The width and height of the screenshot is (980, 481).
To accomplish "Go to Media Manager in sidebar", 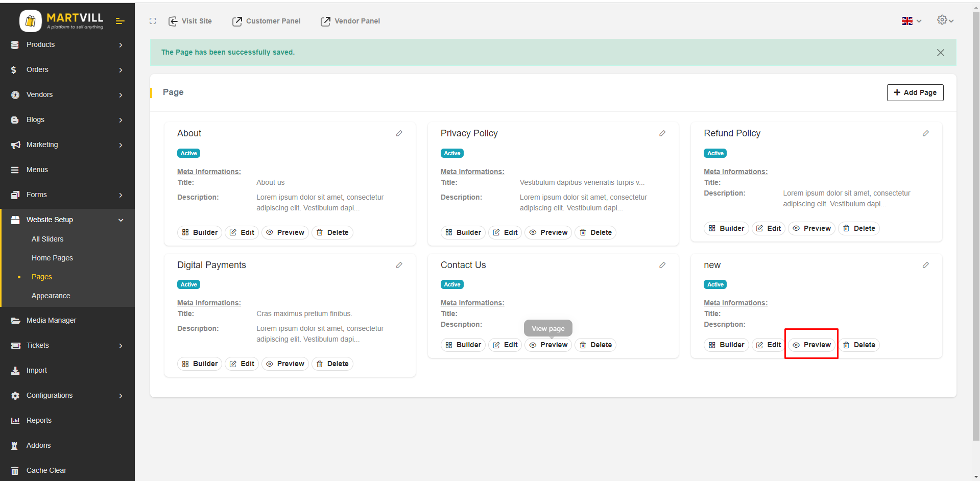I will tap(51, 320).
